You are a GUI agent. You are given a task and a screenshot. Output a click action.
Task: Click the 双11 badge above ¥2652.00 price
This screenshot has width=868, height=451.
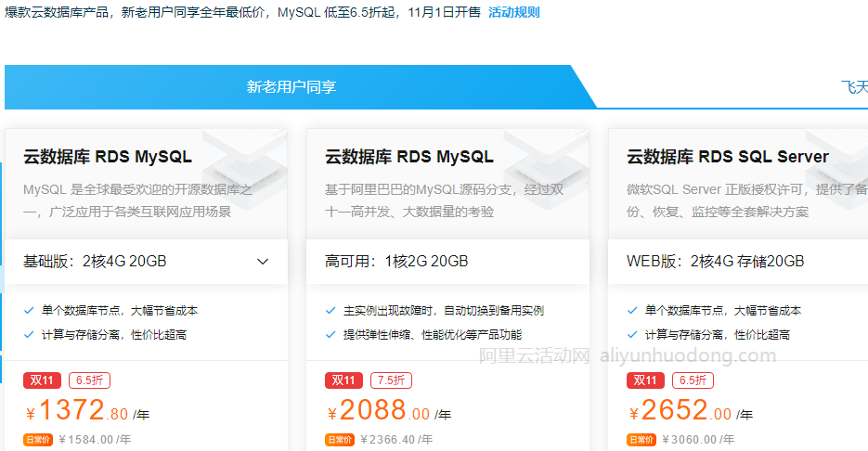pyautogui.click(x=642, y=380)
